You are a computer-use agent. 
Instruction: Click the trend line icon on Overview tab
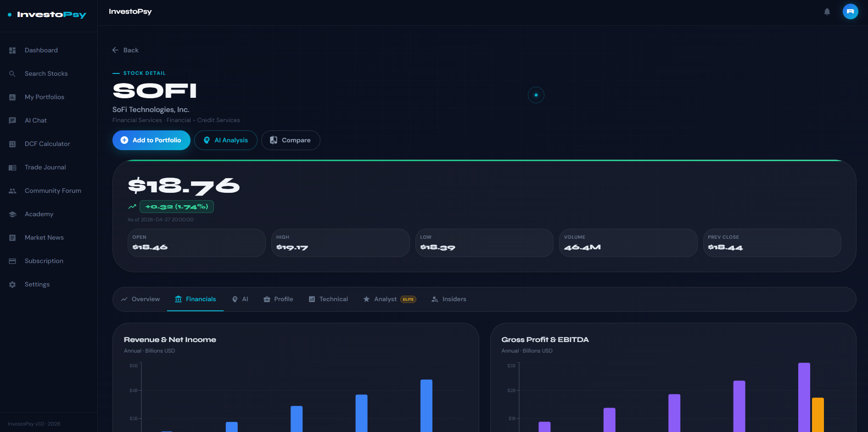tap(124, 299)
